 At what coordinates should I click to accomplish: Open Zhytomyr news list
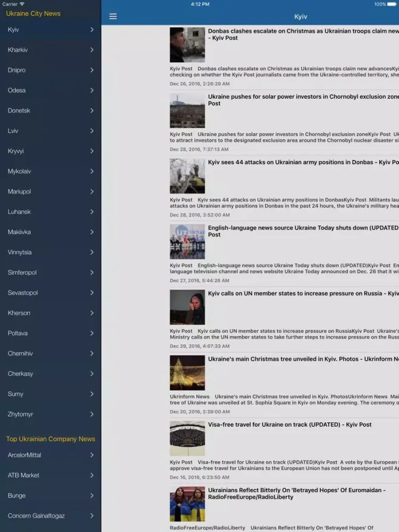(51, 414)
